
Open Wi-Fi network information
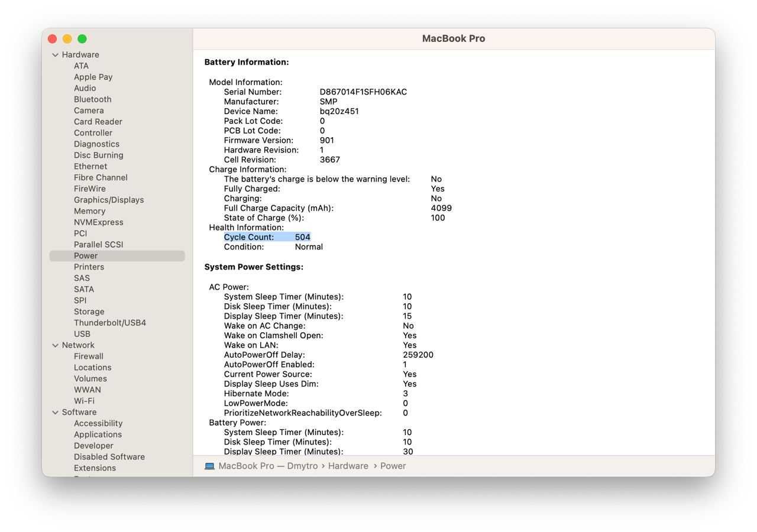point(84,401)
